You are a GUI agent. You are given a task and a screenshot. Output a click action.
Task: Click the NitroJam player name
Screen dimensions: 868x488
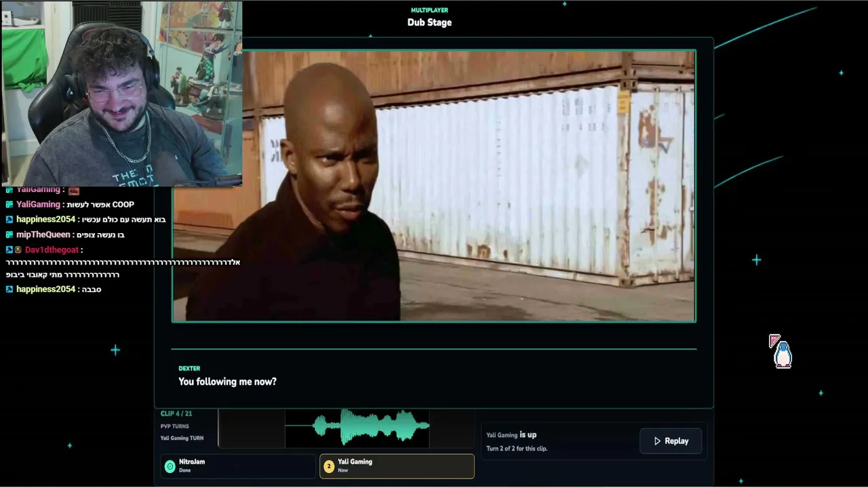192,462
